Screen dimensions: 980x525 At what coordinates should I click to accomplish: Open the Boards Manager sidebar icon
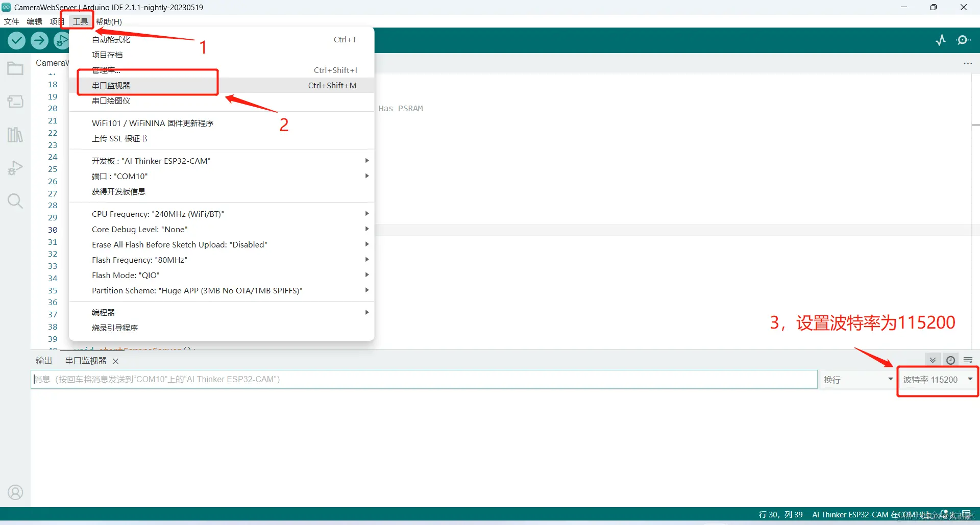tap(15, 102)
